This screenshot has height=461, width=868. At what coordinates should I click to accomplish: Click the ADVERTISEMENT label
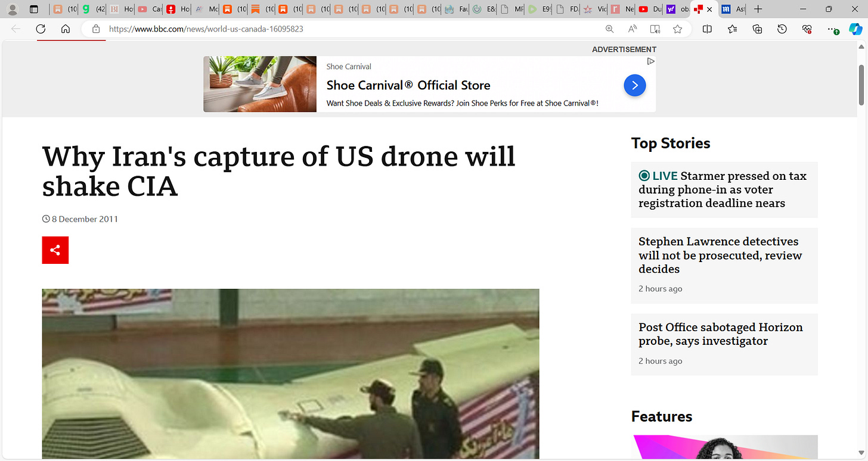624,49
